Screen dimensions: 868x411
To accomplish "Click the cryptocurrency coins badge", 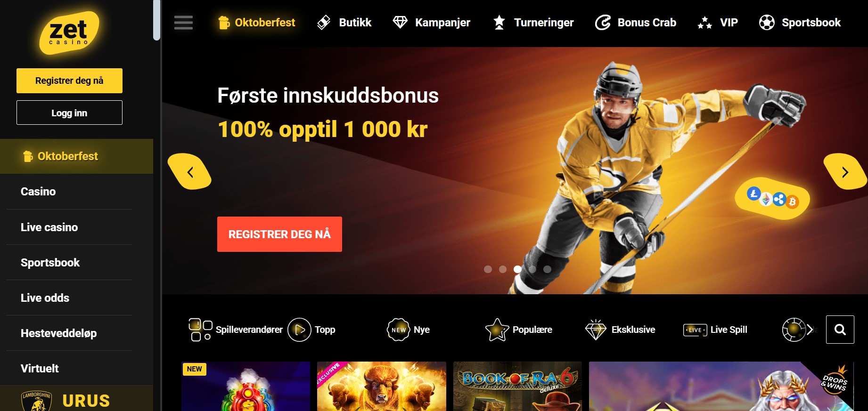I will point(772,198).
